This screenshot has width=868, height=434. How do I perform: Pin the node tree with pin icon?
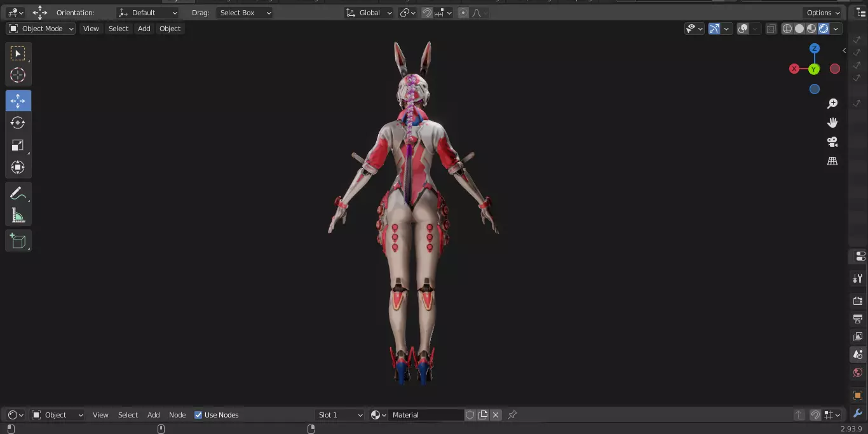click(x=512, y=415)
